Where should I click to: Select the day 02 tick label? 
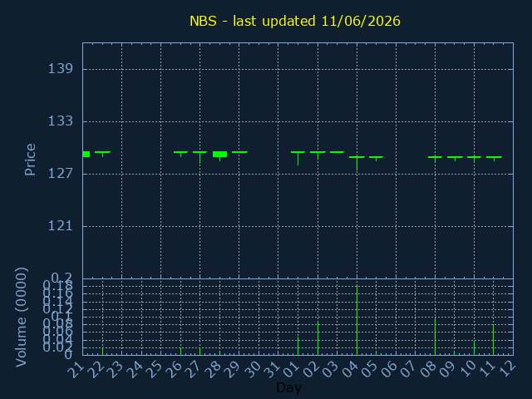(310, 369)
